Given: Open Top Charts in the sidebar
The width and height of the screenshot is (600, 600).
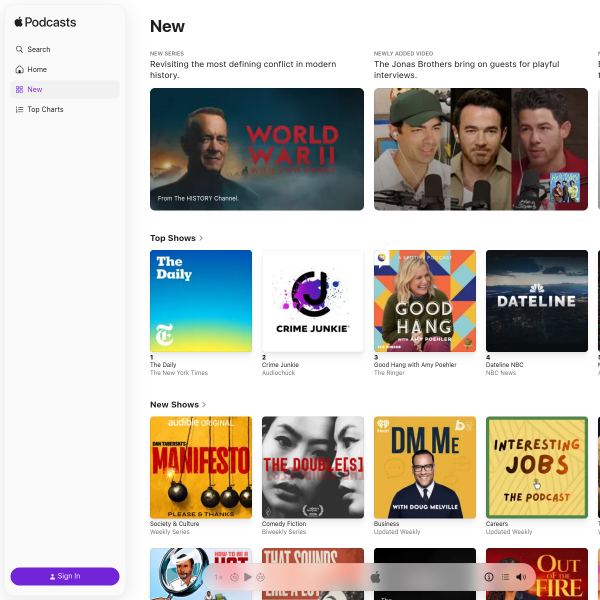Looking at the screenshot, I should tap(65, 109).
